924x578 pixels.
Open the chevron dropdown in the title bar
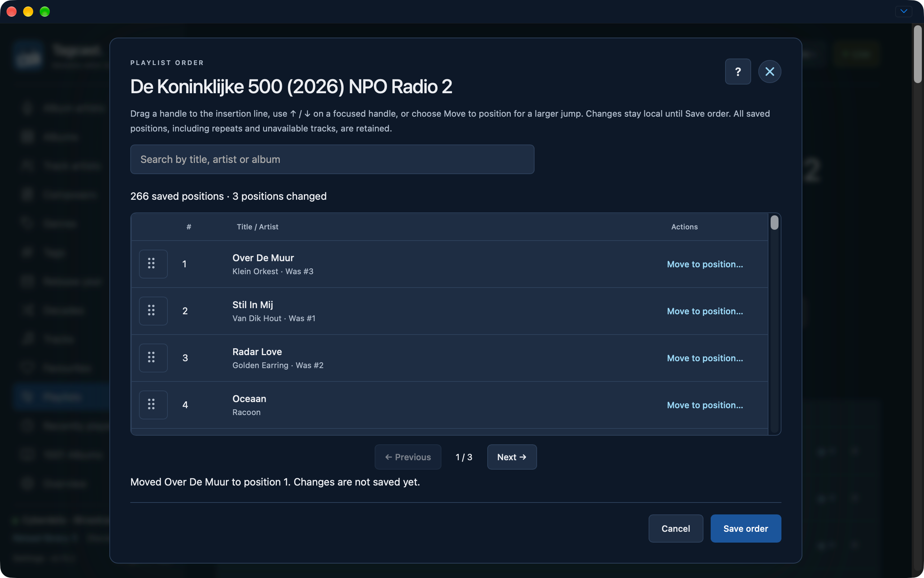pyautogui.click(x=904, y=11)
